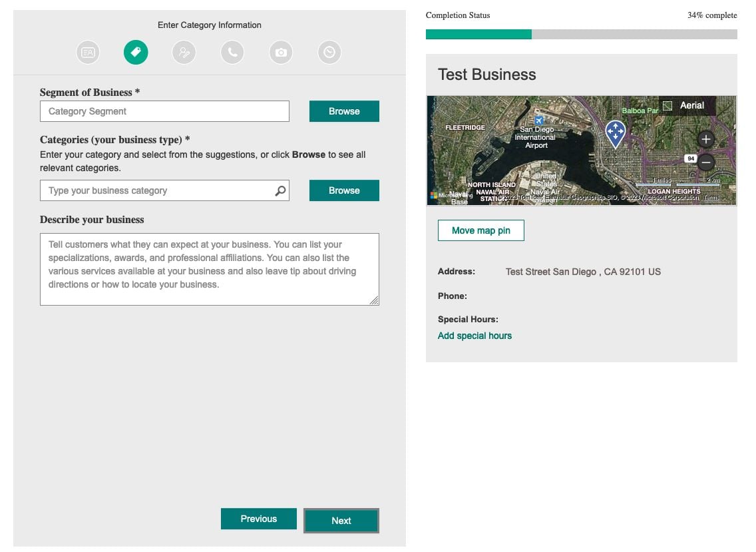Open the photos camera step icon
The height and width of the screenshot is (552, 756).
pyautogui.click(x=280, y=52)
